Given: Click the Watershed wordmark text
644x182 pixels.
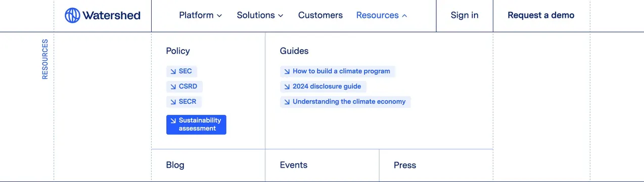Looking at the screenshot, I should 112,15.
